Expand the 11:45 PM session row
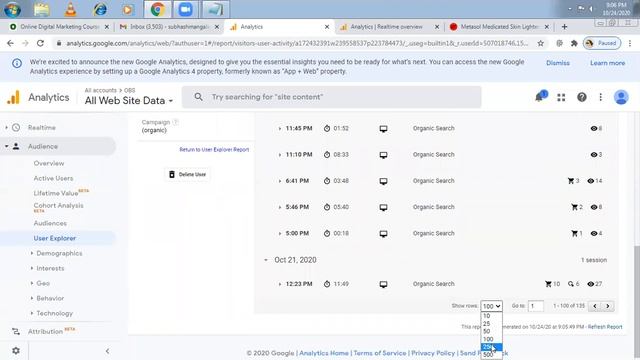The height and width of the screenshot is (360, 640). pyautogui.click(x=280, y=129)
